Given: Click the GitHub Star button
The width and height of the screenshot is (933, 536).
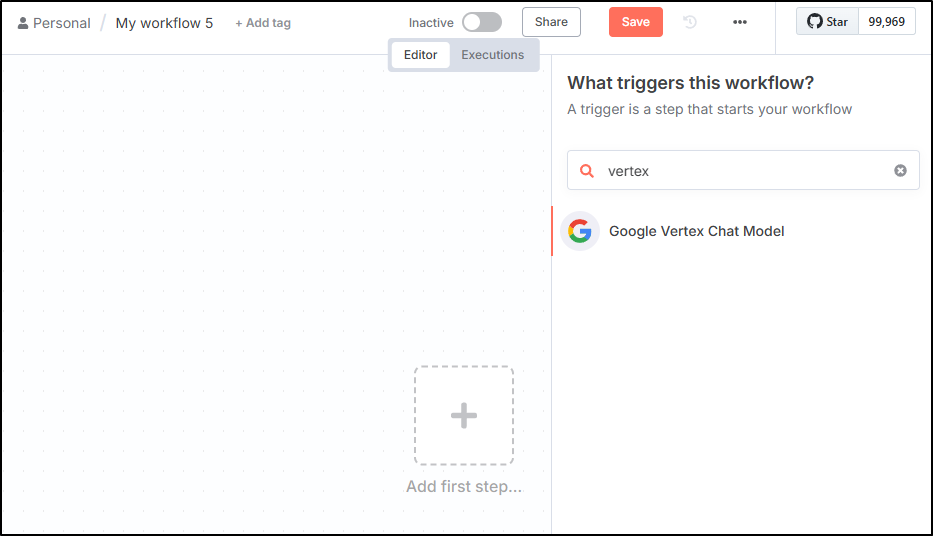Looking at the screenshot, I should tap(828, 22).
